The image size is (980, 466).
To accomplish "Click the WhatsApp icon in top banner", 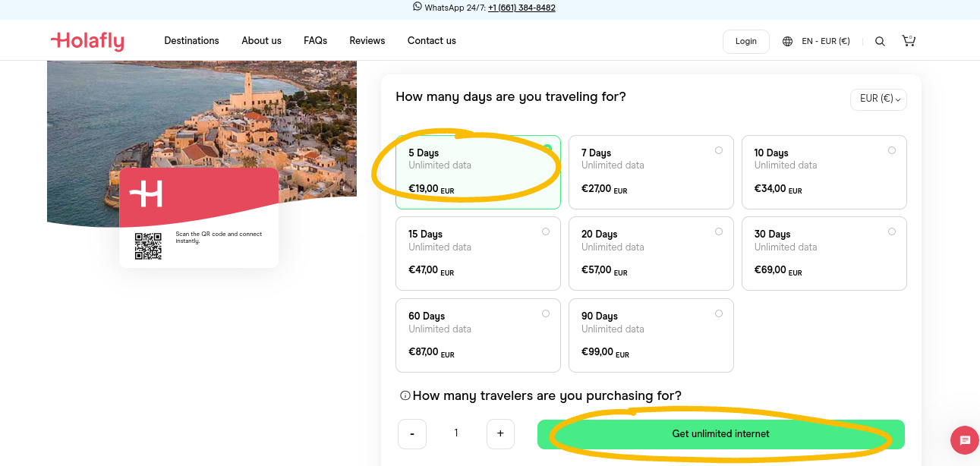I will pos(417,7).
